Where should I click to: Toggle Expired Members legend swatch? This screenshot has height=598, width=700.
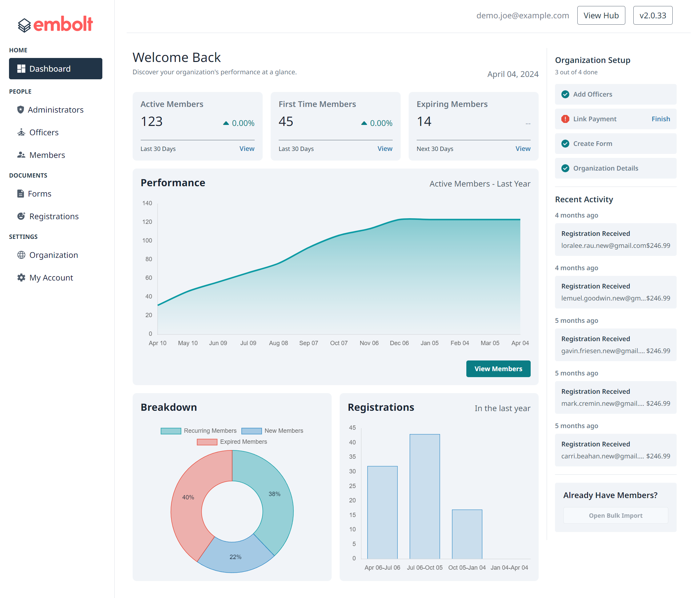click(x=207, y=442)
